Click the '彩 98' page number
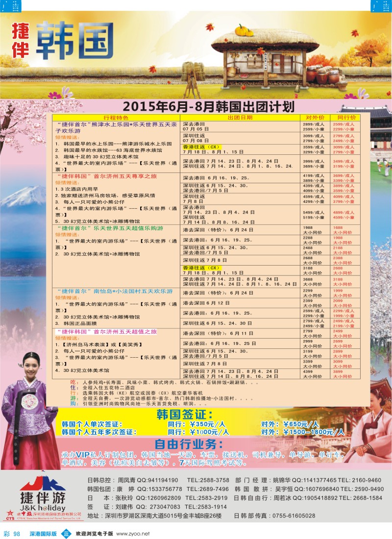Viewport: 392px width, 539px height. [x=12, y=534]
